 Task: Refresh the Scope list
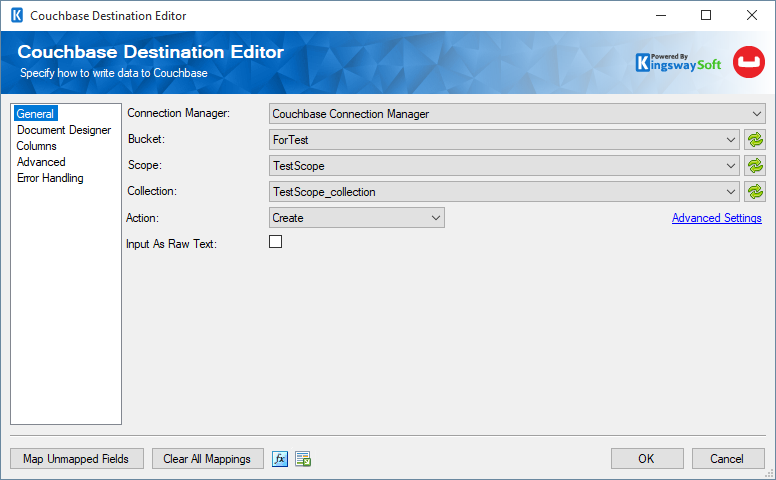[755, 166]
